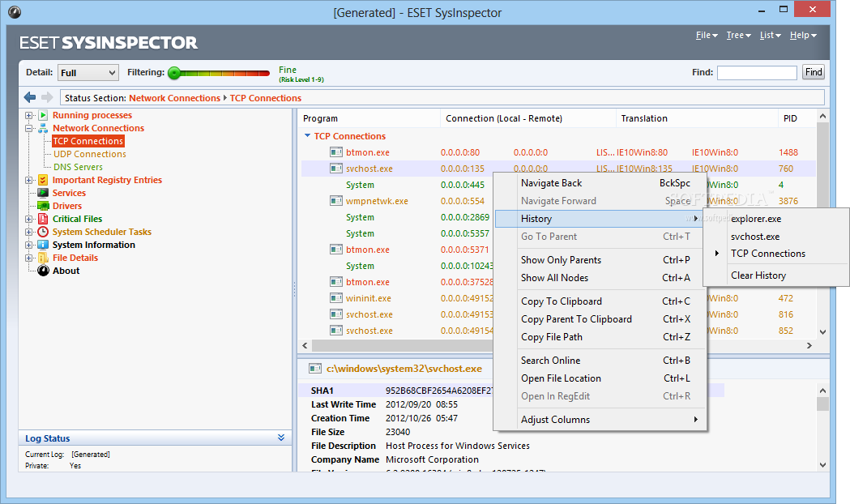Click the Drivers tree icon
Image resolution: width=850 pixels, height=504 pixels.
click(x=43, y=206)
